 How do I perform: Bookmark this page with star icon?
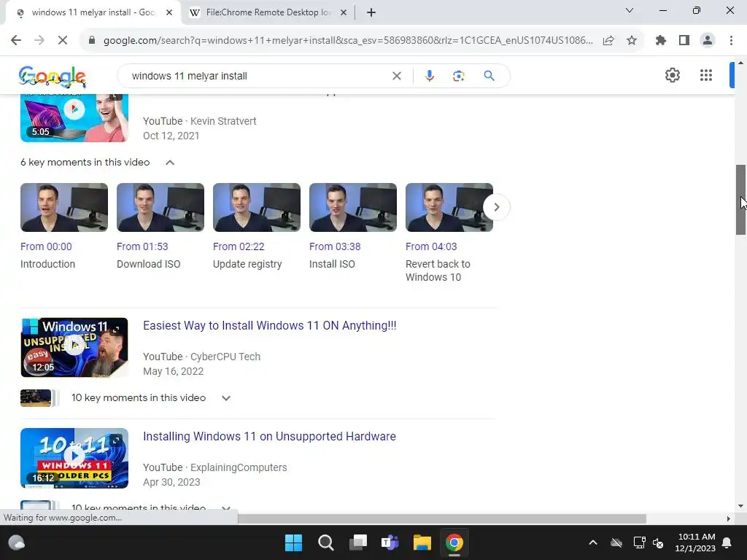point(632,41)
